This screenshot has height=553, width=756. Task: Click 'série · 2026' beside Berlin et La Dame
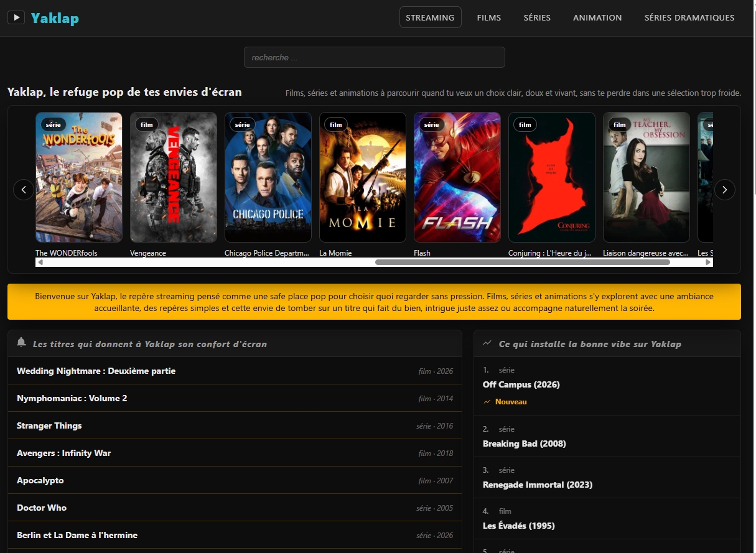[x=434, y=536]
